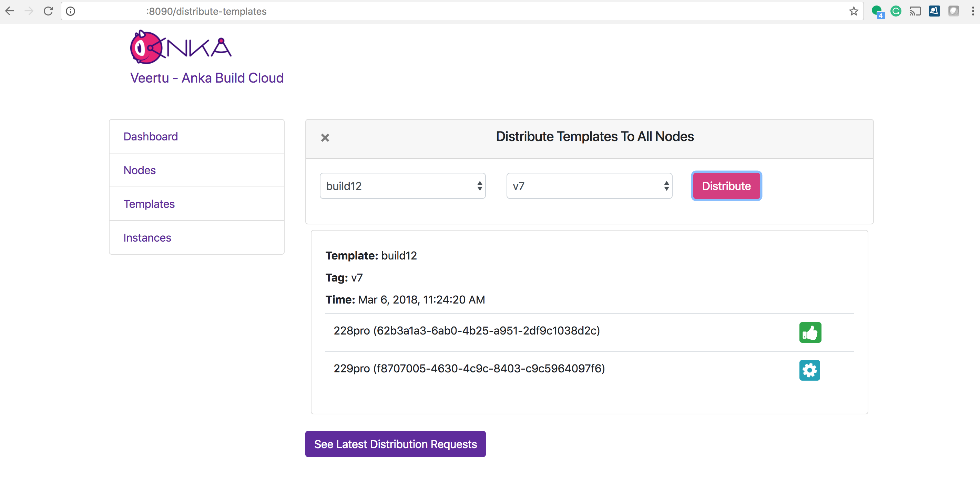The width and height of the screenshot is (980, 488).
Task: Go to Dashboard in the sidebar
Action: pos(151,136)
